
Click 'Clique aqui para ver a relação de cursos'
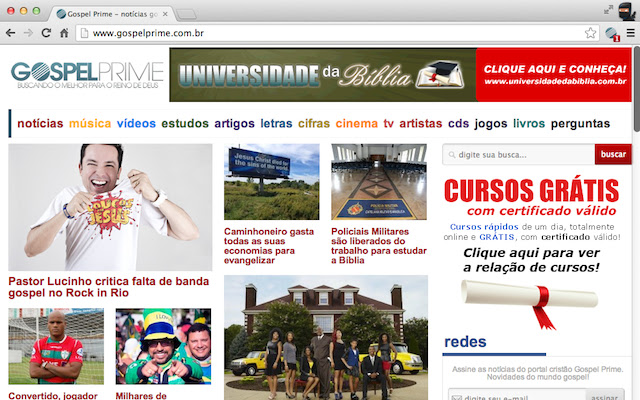[x=531, y=260]
